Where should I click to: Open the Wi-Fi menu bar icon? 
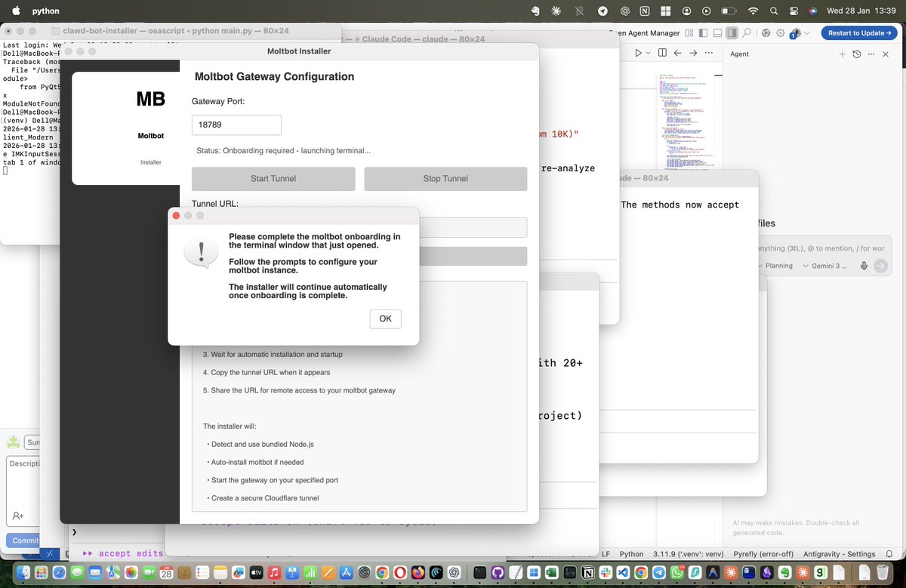(753, 11)
